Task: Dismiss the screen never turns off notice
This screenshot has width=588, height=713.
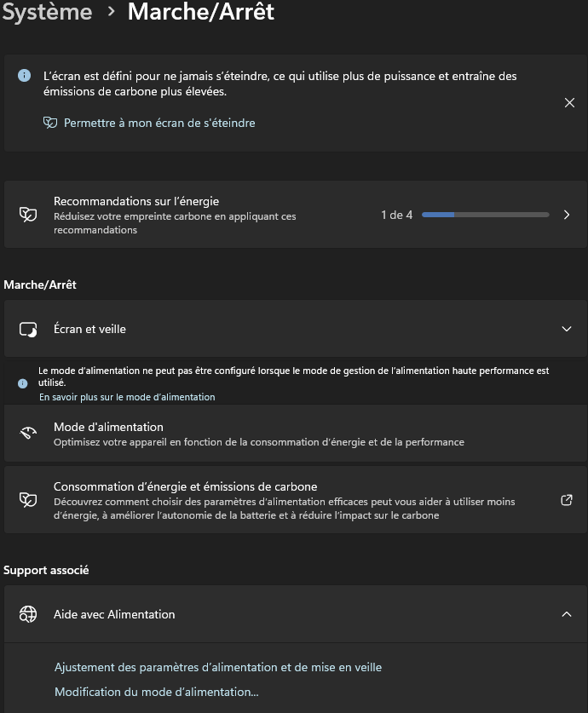Action: [569, 103]
